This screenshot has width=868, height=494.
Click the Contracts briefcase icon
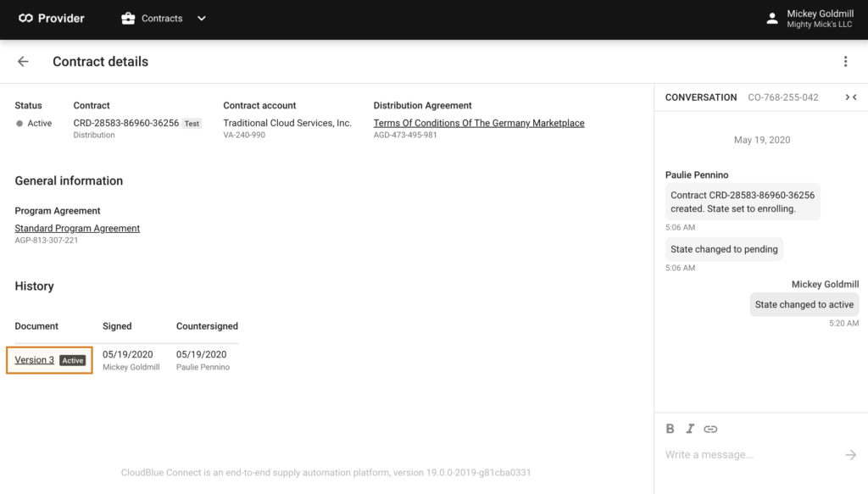pyautogui.click(x=128, y=19)
